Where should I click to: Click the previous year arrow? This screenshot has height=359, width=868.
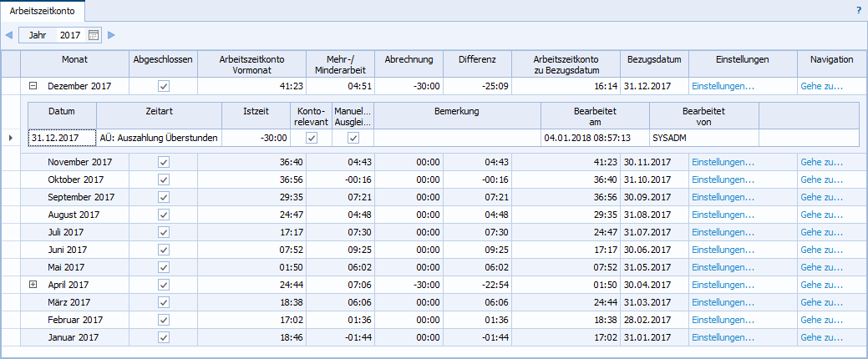click(x=9, y=35)
